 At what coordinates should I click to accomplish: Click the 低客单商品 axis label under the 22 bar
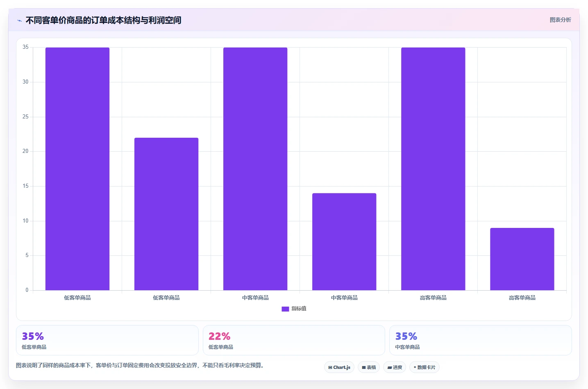click(x=166, y=298)
